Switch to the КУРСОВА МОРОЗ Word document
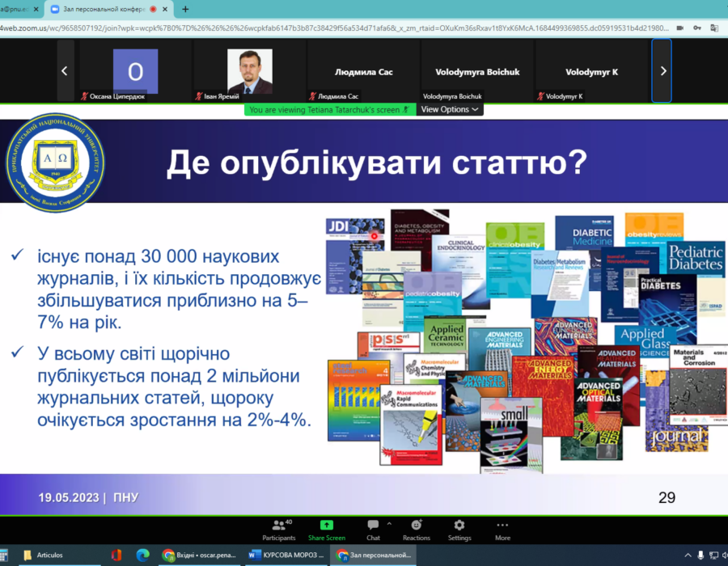This screenshot has height=566, width=728. [x=286, y=555]
